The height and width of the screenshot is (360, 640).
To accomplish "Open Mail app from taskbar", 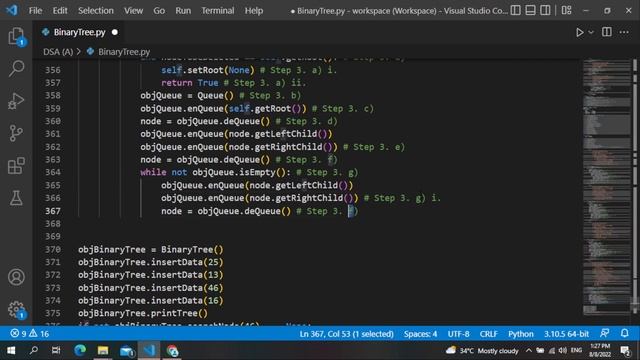I will [127, 351].
